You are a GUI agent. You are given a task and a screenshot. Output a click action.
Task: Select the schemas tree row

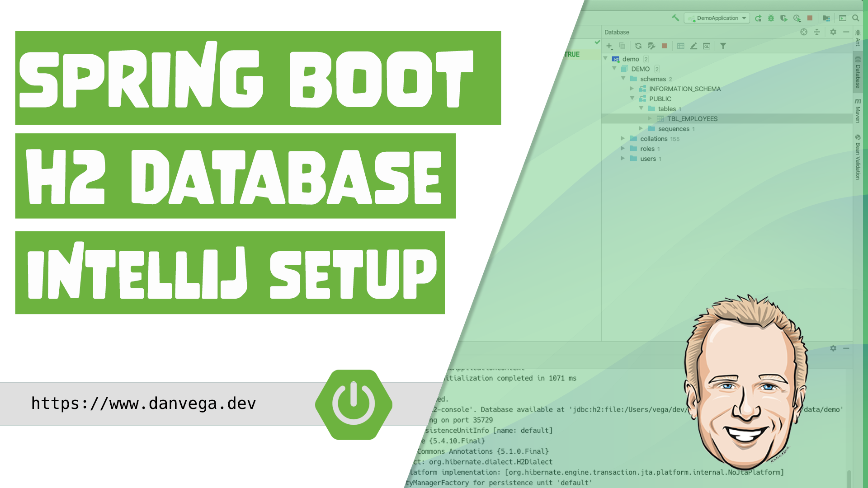pyautogui.click(x=727, y=79)
